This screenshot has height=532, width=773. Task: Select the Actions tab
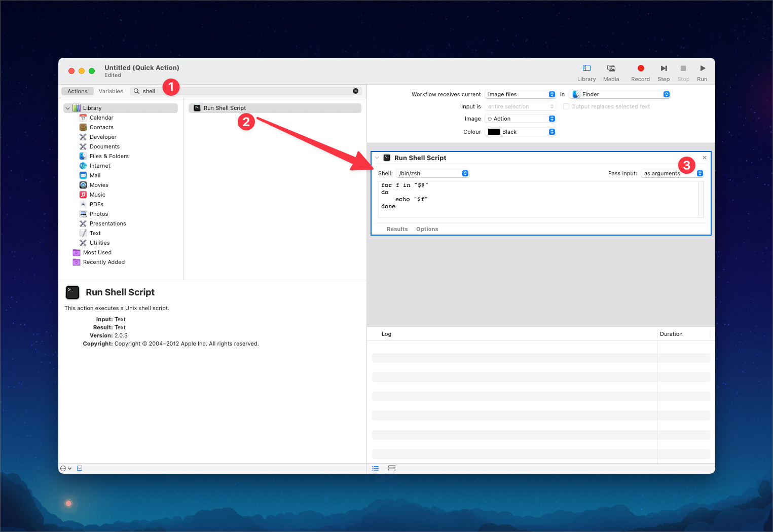78,91
